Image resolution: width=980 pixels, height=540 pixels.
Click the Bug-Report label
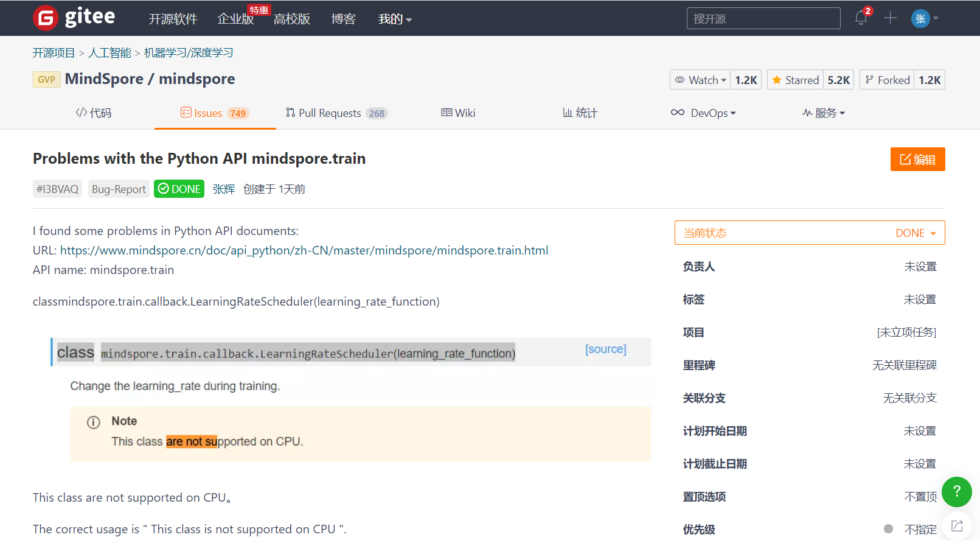point(119,189)
